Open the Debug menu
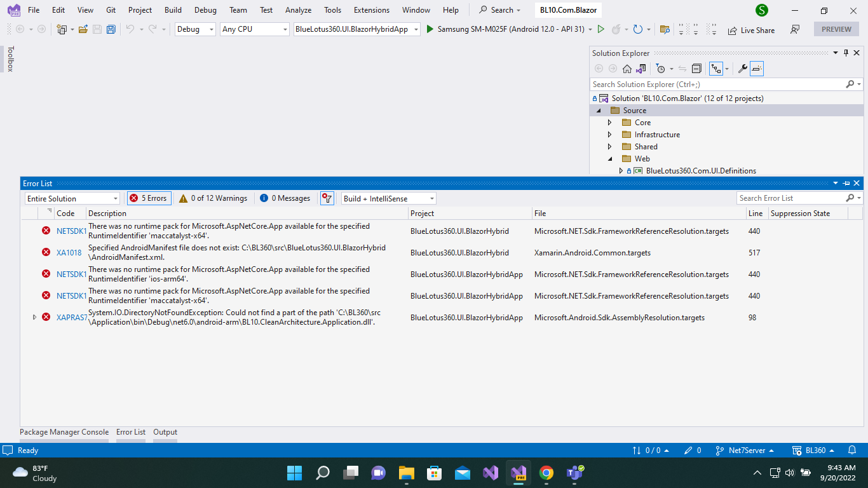 205,10
